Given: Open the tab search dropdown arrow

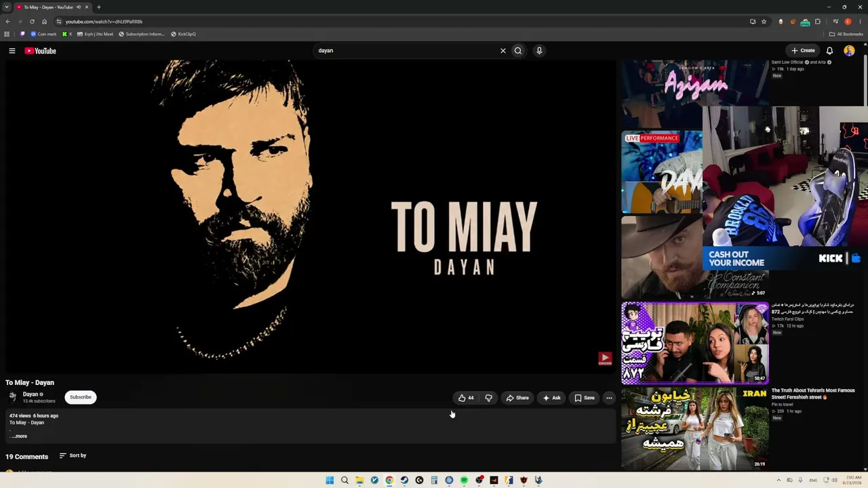Looking at the screenshot, I should pyautogui.click(x=7, y=7).
